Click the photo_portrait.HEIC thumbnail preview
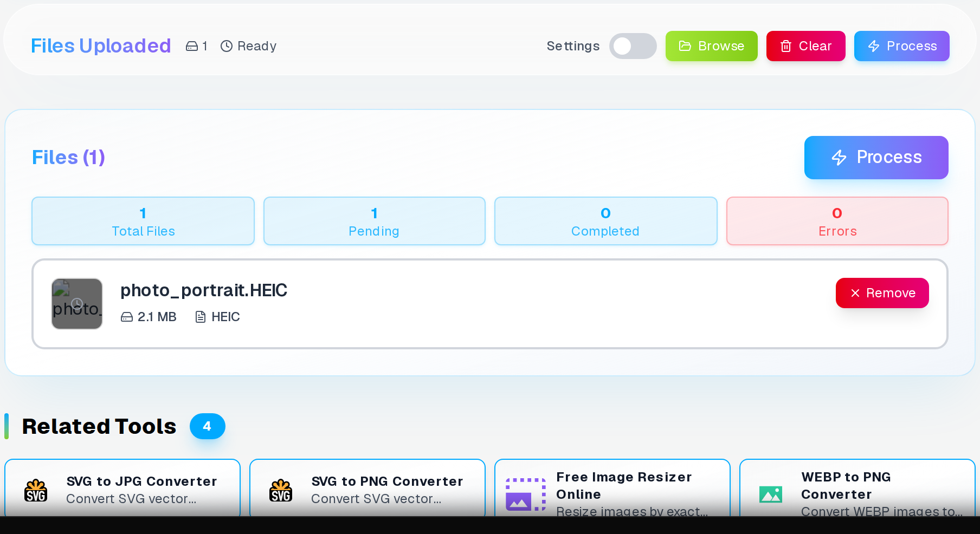Viewport: 980px width, 534px height. [x=77, y=304]
